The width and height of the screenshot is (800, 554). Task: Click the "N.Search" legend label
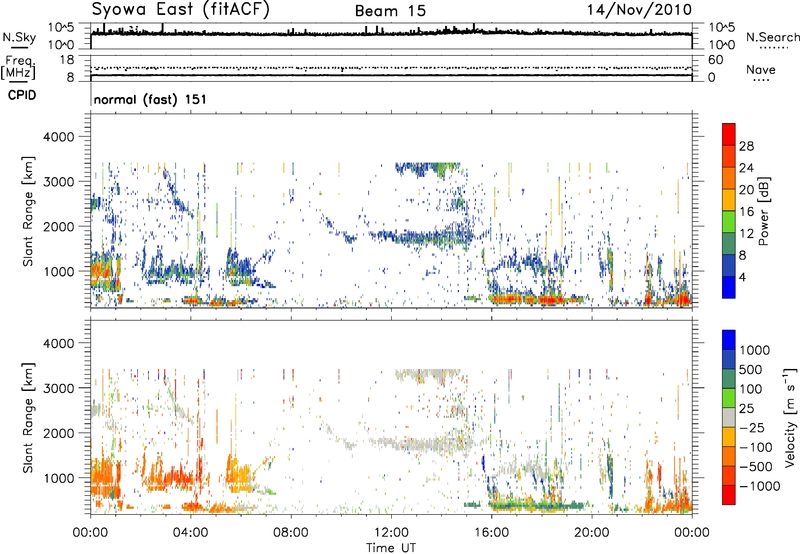tap(772, 37)
